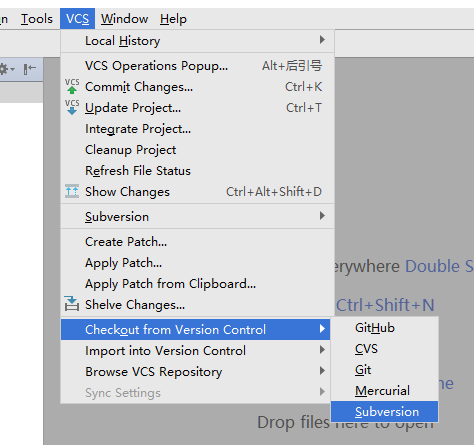Click the collapse panel icon beside gear
The height and width of the screenshot is (445, 474).
[x=30, y=69]
